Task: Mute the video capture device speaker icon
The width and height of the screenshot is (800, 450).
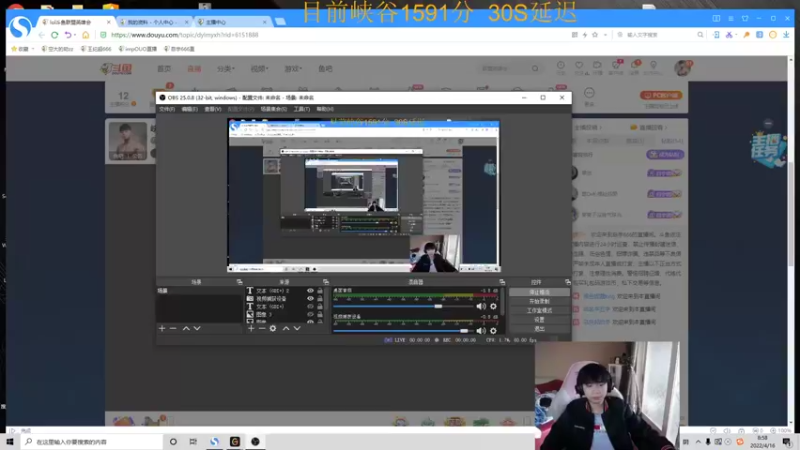Action: coord(481,331)
